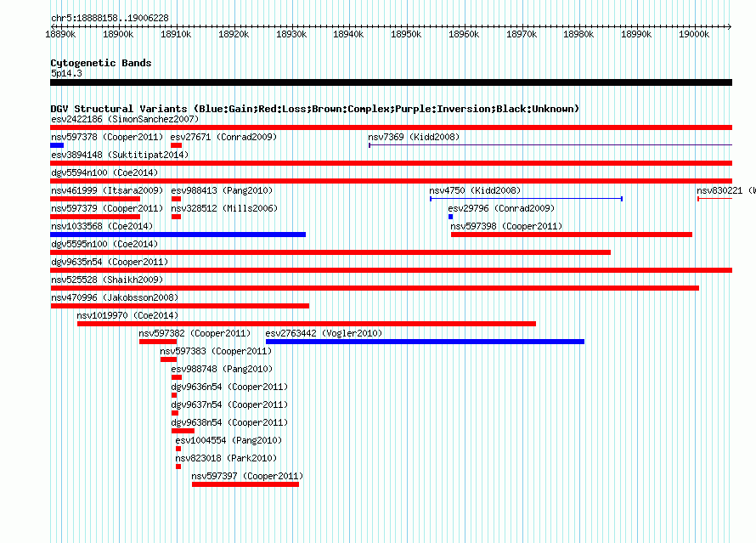Click the nsv4750 (Kidd2008) variant label
Viewport: 756px width, 543px height.
[475, 190]
